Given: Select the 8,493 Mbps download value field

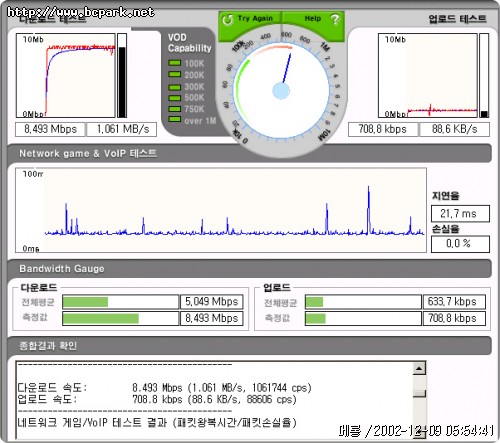Looking at the screenshot, I should click(x=50, y=129).
